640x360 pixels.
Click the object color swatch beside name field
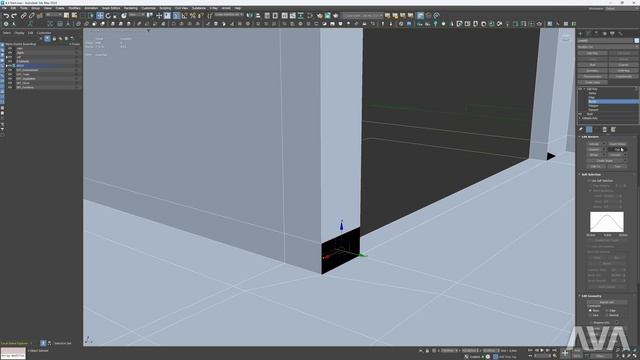tap(636, 40)
